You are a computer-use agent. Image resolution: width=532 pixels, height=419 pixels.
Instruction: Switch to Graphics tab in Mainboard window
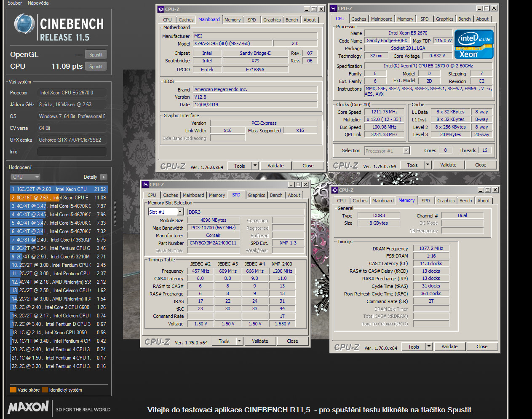pos(272,20)
